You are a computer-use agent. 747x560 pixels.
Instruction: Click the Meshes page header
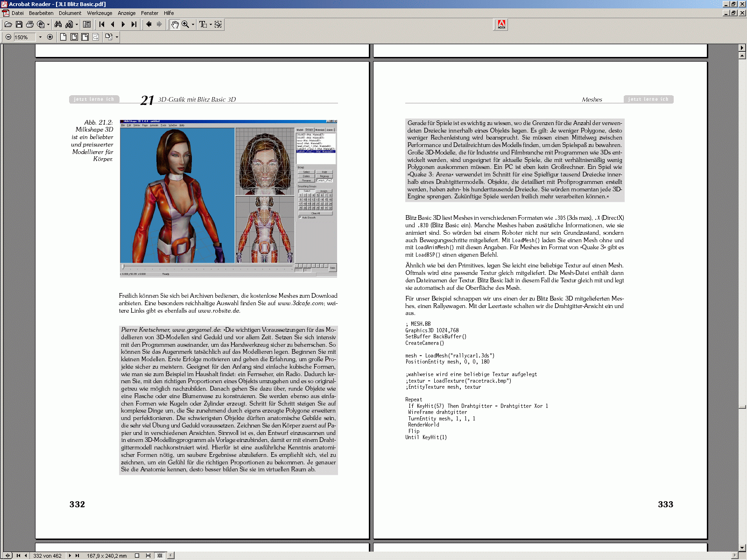coord(592,99)
